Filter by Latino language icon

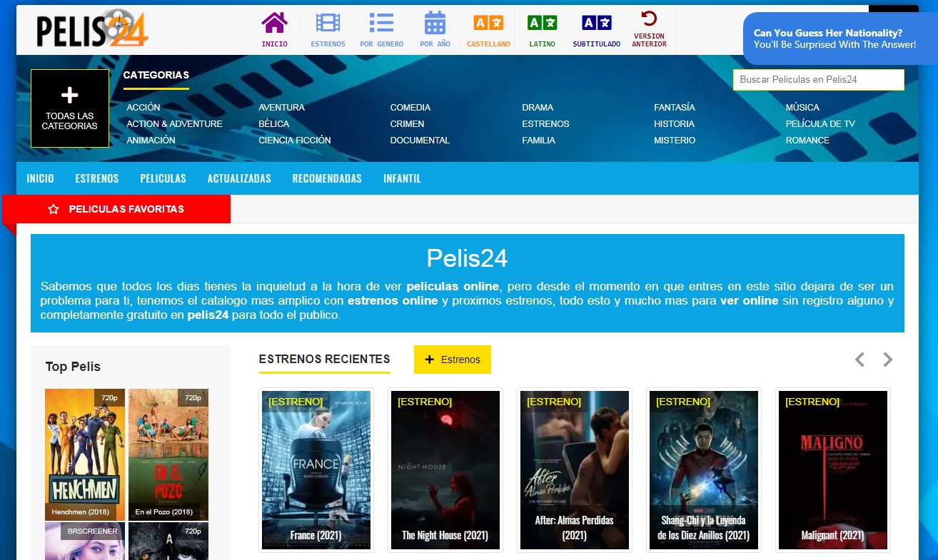(x=542, y=29)
